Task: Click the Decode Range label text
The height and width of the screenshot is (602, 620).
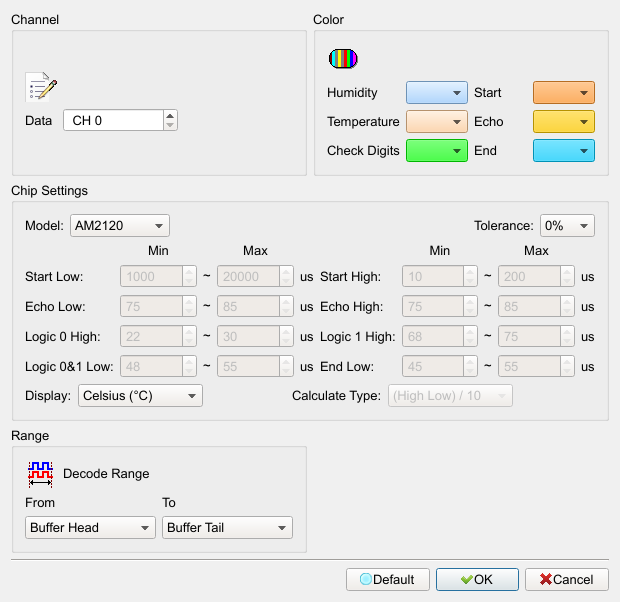Action: click(x=106, y=473)
